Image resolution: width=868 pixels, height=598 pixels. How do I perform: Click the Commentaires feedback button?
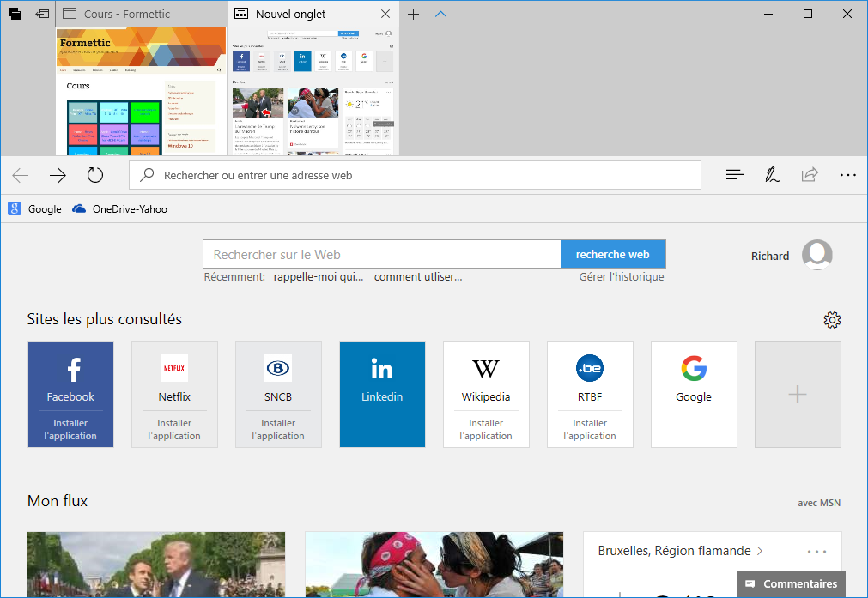pos(792,583)
